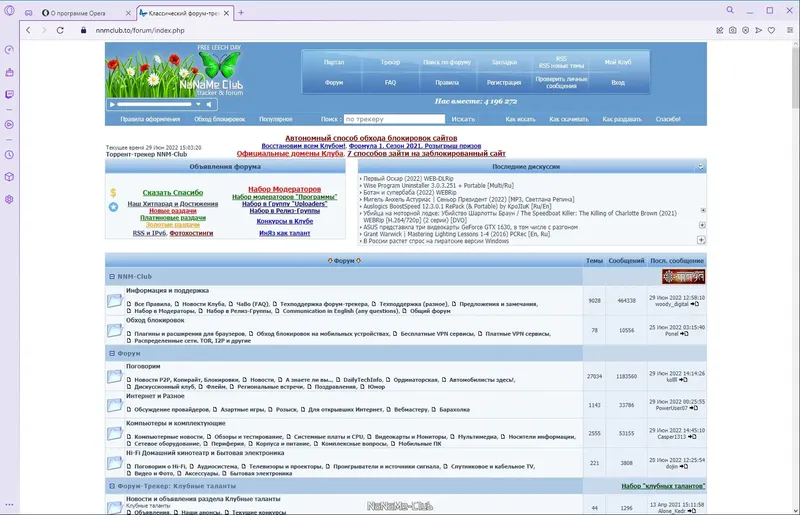The width and height of the screenshot is (800, 515).
Task: Click the share page icon in address bar
Action: click(719, 30)
